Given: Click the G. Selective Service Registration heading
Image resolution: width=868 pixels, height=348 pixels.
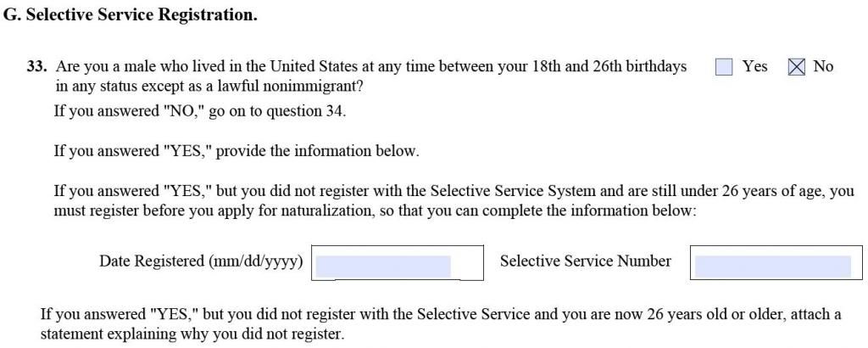Looking at the screenshot, I should tap(131, 15).
